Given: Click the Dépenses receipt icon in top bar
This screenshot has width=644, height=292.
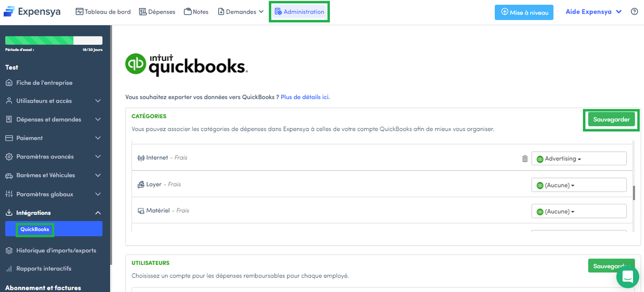Looking at the screenshot, I should coord(142,11).
